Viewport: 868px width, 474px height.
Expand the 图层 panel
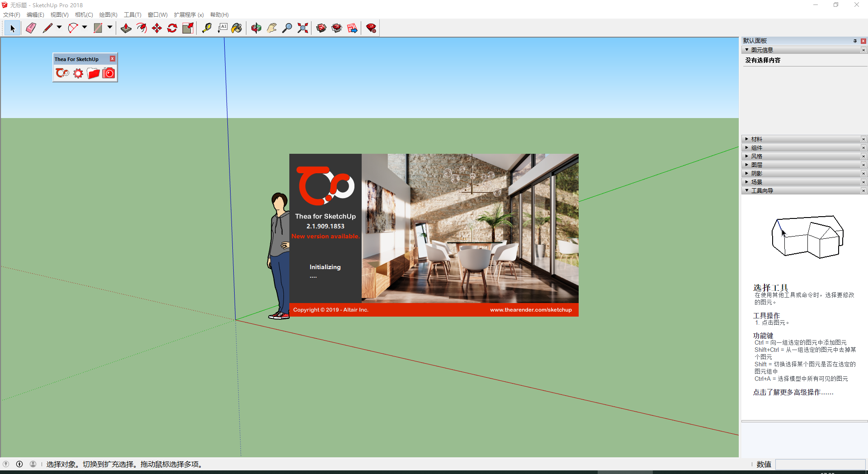[x=747, y=165]
